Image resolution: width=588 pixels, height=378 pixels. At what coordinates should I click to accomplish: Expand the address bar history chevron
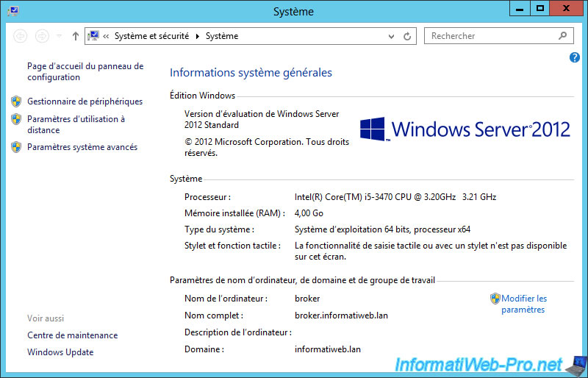tap(391, 37)
